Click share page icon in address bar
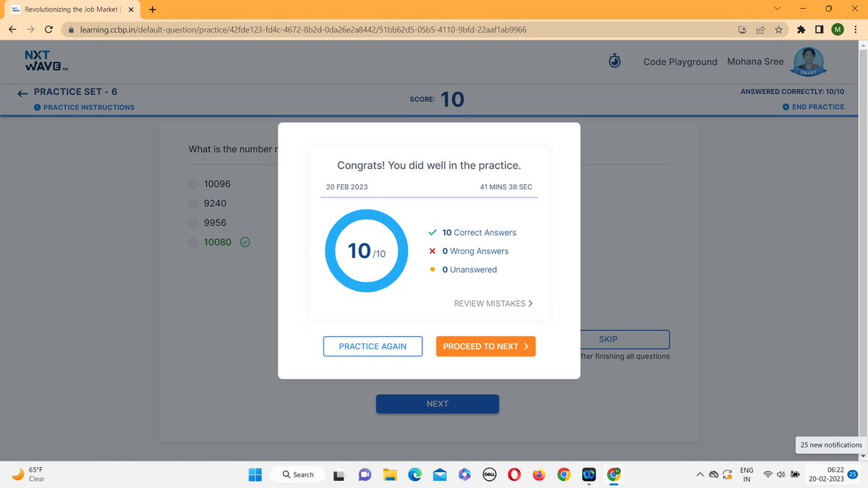Screen dimensions: 868x488 [x=761, y=30]
